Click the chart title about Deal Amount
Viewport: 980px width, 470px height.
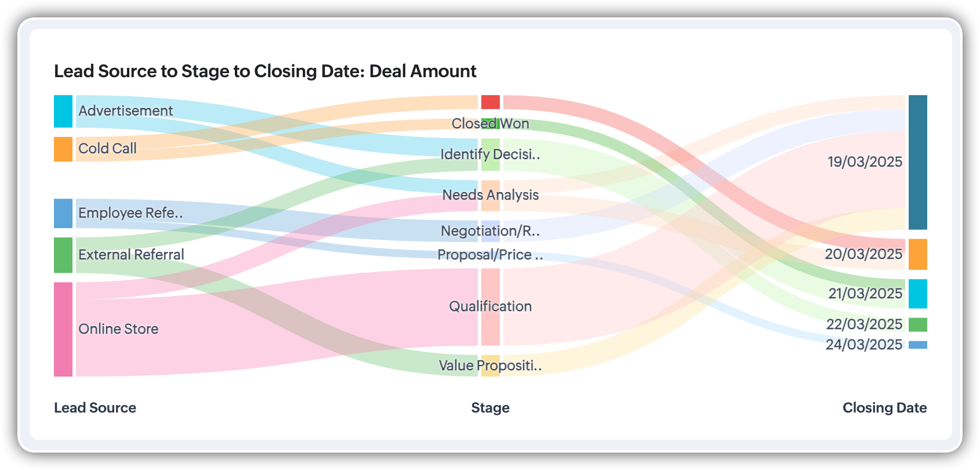point(265,71)
